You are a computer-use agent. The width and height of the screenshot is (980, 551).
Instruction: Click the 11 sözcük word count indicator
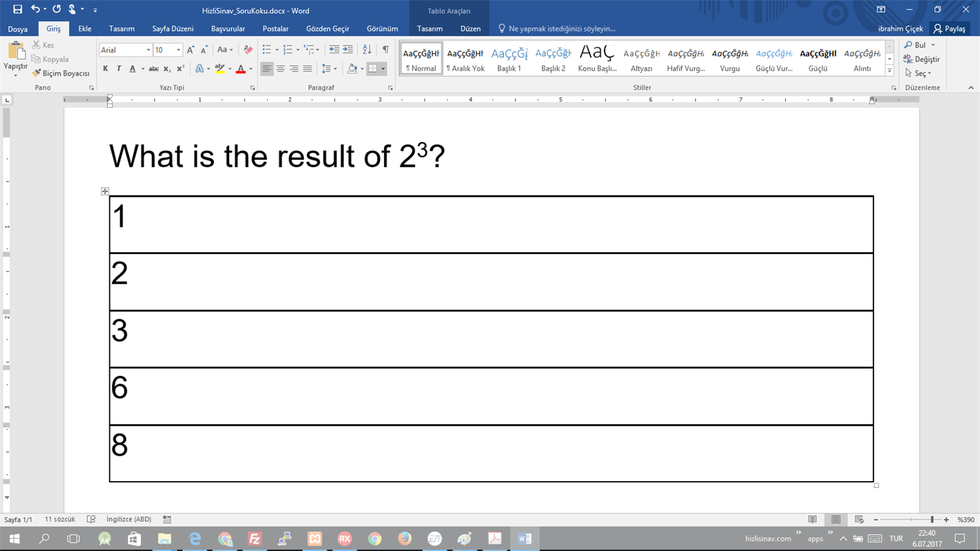coord(60,519)
